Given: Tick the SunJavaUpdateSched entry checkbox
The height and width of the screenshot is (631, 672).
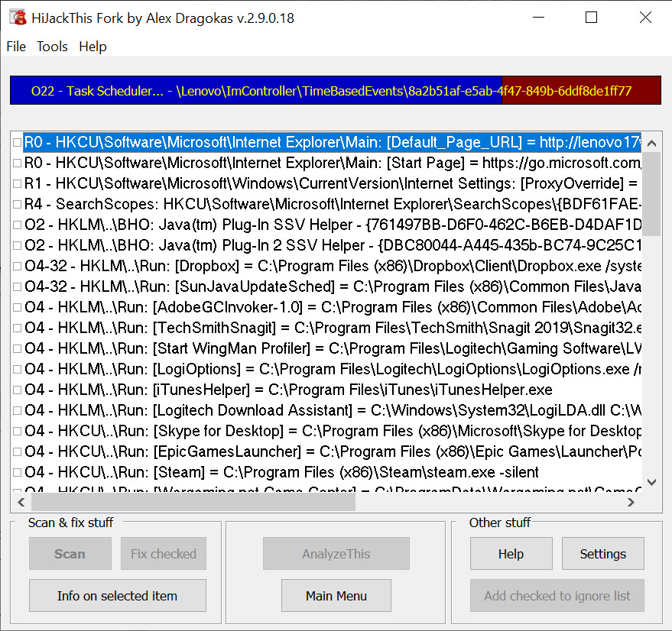Looking at the screenshot, I should (x=17, y=286).
